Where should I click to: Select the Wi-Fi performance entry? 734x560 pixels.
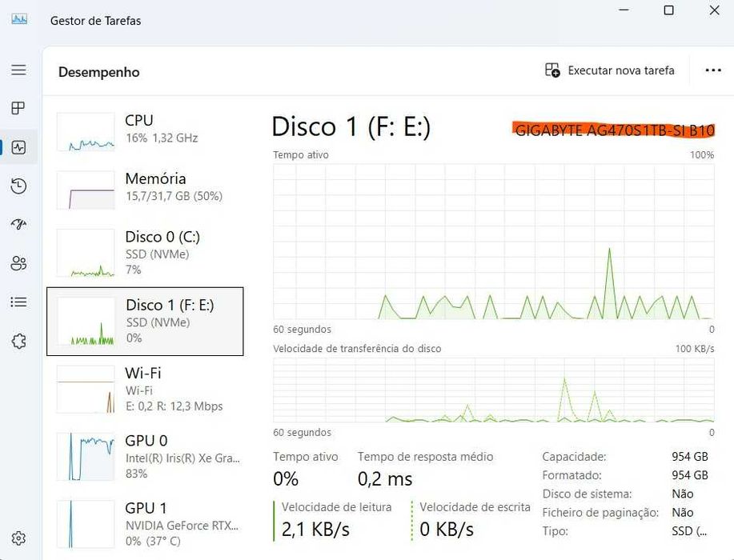[x=145, y=390]
